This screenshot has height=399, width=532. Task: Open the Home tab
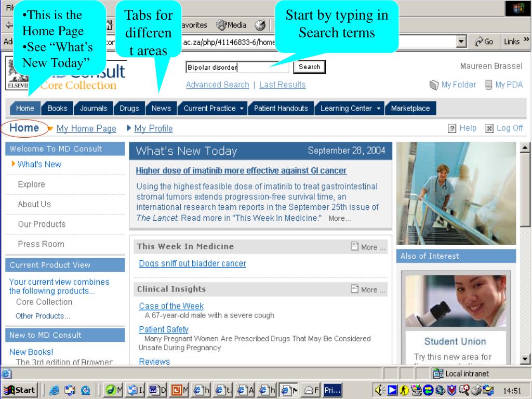pos(25,108)
